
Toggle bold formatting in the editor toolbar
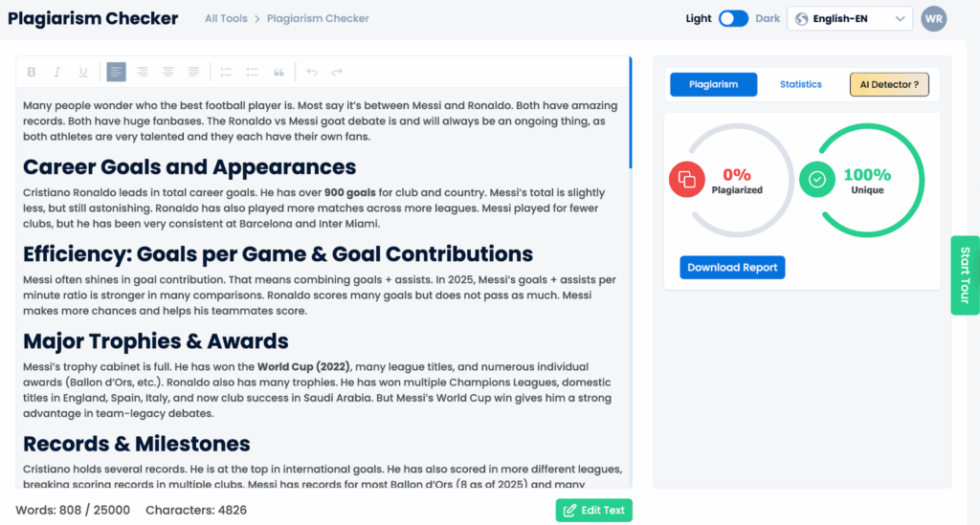tap(32, 72)
